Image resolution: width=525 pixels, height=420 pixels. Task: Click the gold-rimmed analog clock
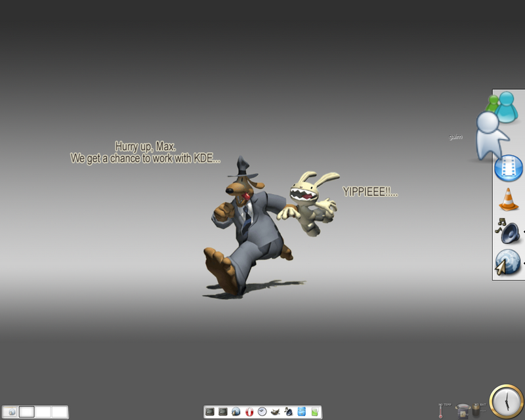[x=506, y=401]
